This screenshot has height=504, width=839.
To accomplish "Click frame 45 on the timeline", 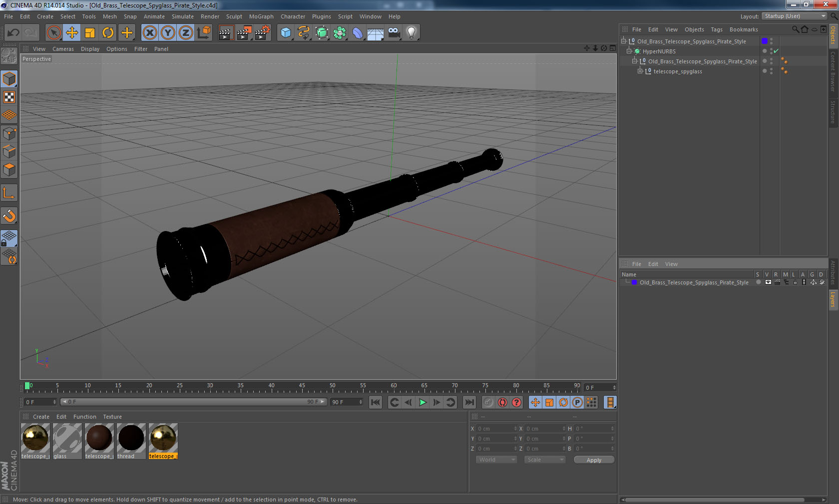I will tap(302, 387).
